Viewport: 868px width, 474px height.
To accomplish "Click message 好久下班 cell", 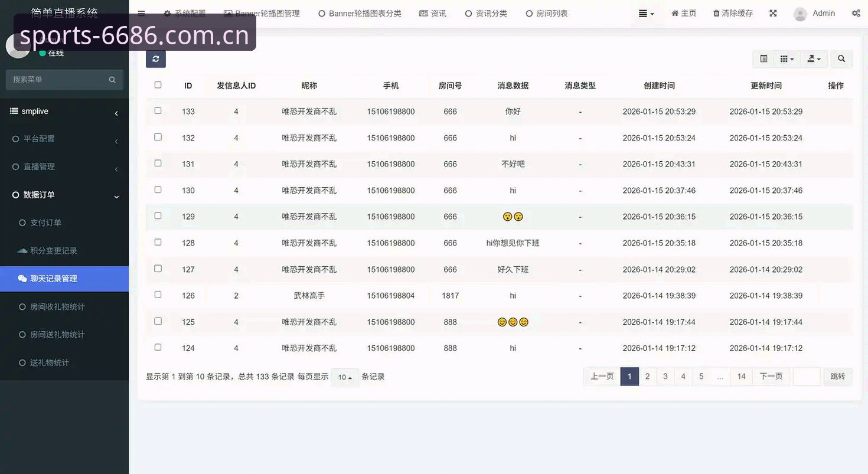I will point(513,269).
